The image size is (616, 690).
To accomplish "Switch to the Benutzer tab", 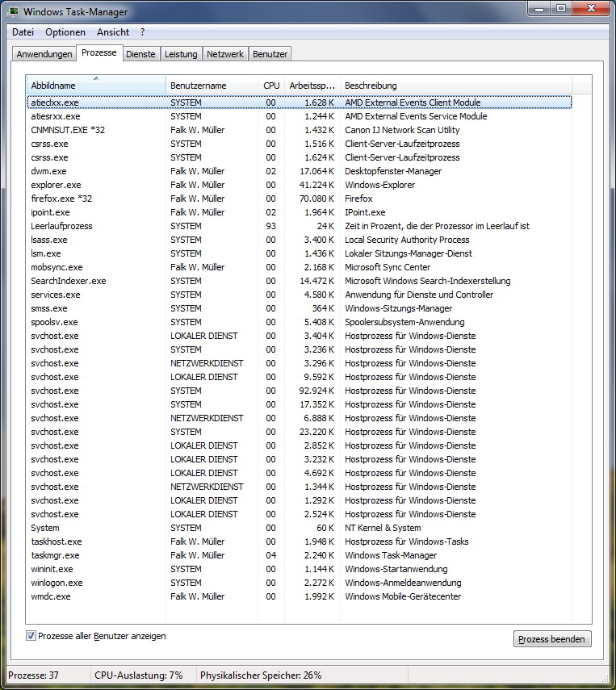I will tap(270, 54).
